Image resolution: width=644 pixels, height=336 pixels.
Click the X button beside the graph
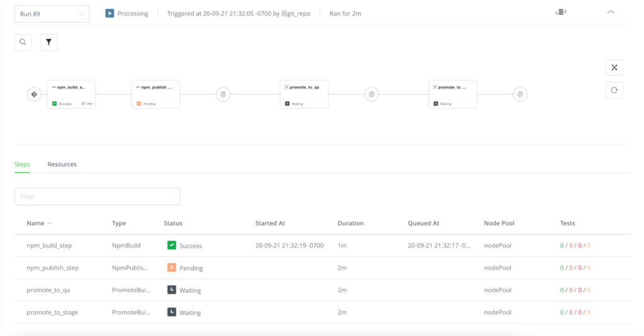pyautogui.click(x=614, y=68)
